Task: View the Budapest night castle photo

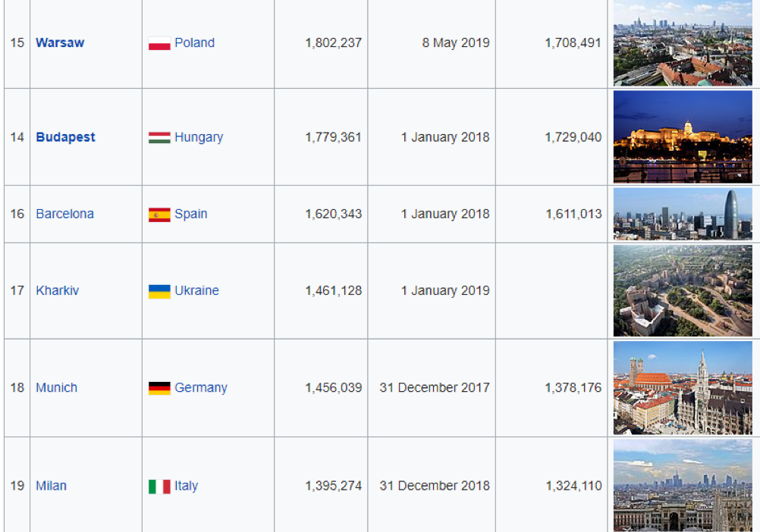Action: (683, 137)
